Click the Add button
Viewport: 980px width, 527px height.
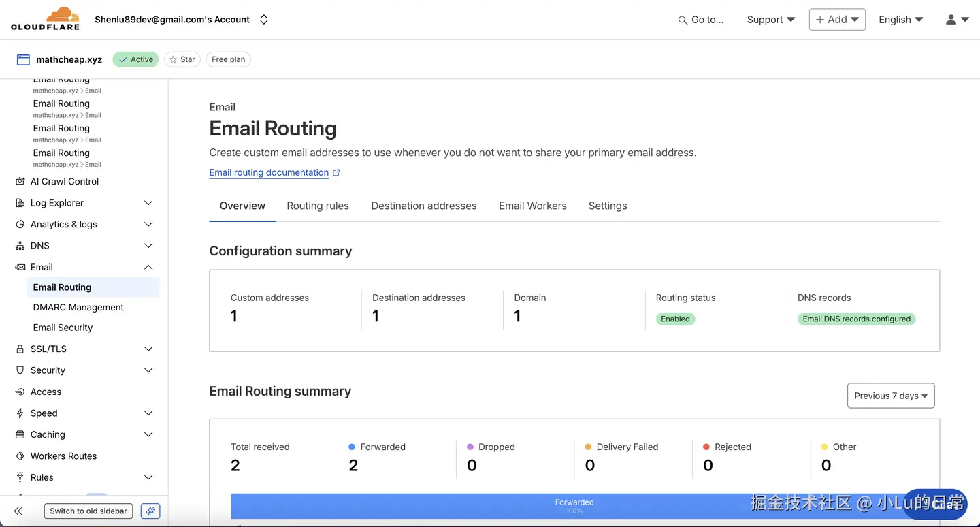pos(837,20)
